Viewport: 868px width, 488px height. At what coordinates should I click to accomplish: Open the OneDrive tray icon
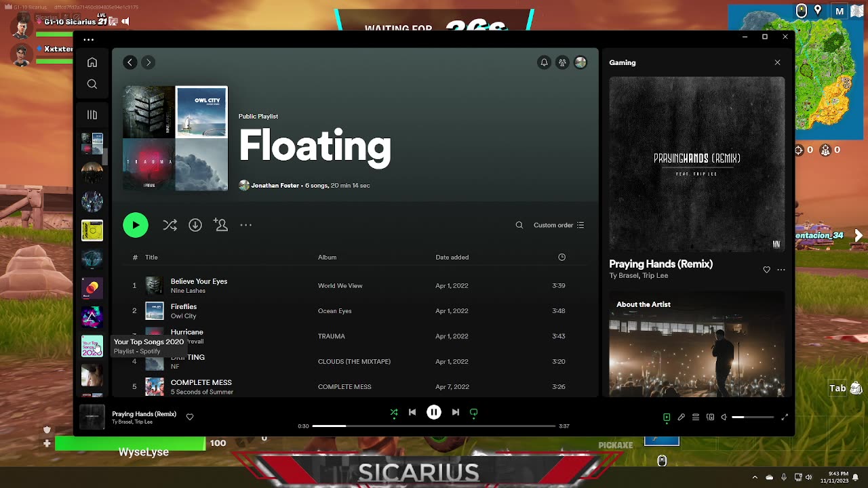(x=770, y=477)
